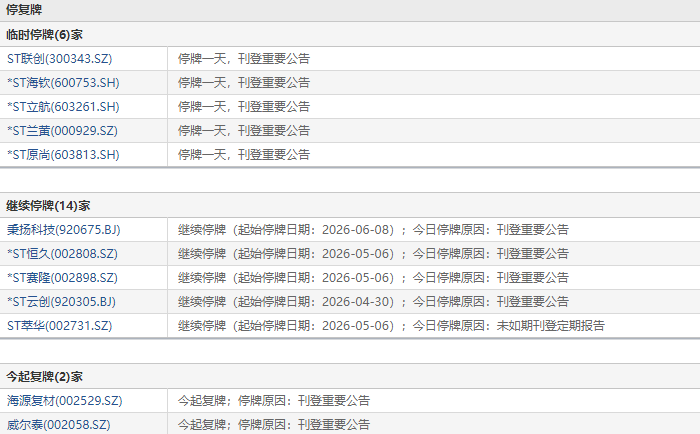Select the suspension reason text for *ST原尚
700x434 pixels.
244,155
